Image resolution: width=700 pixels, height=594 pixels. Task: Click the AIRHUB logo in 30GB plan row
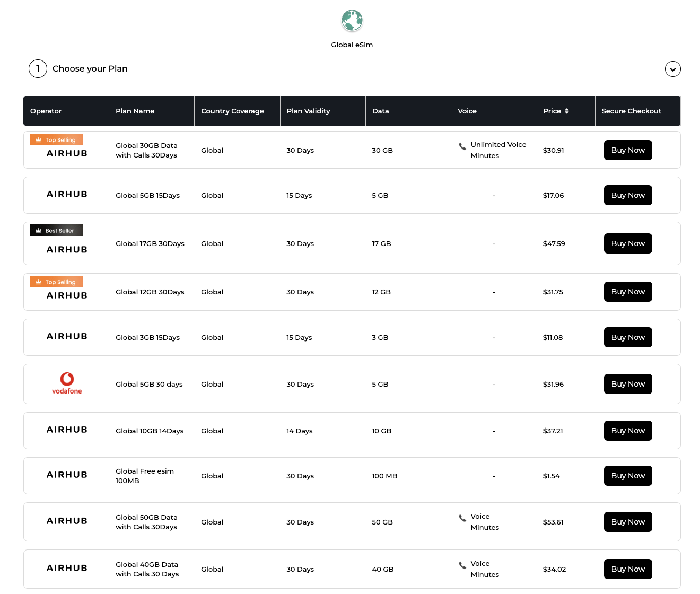[67, 153]
